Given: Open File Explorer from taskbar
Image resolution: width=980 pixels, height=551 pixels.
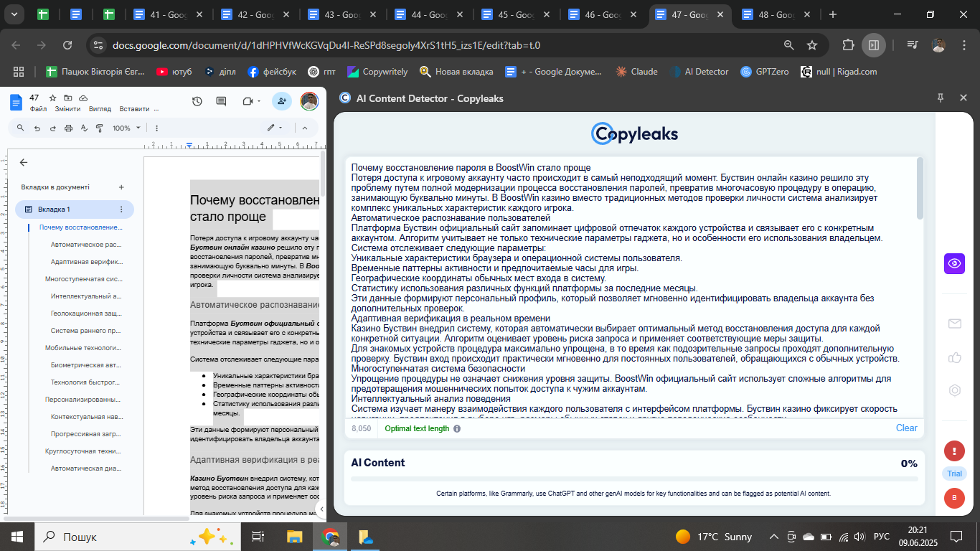Looking at the screenshot, I should (x=295, y=537).
